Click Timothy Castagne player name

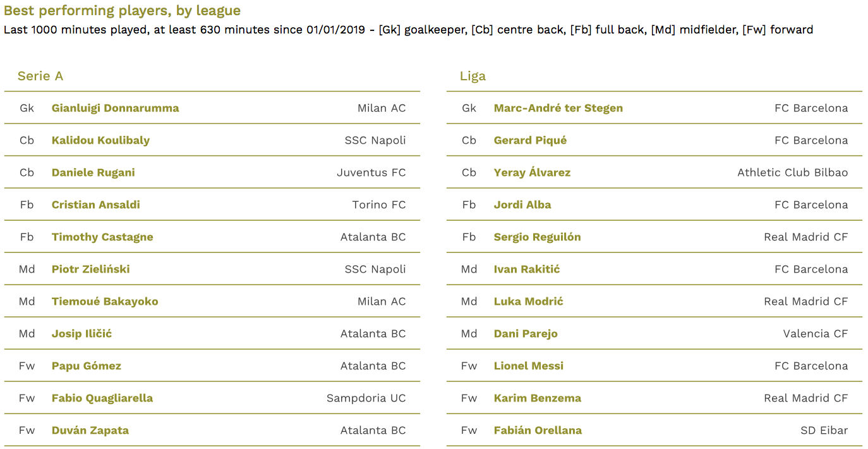(x=102, y=237)
